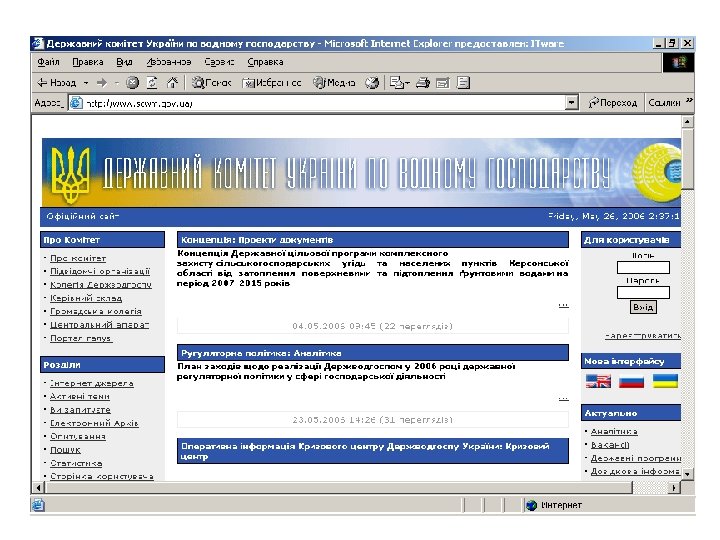
Task: Switch to Ukrainian via the Ukrainian flag
Action: coord(665,381)
